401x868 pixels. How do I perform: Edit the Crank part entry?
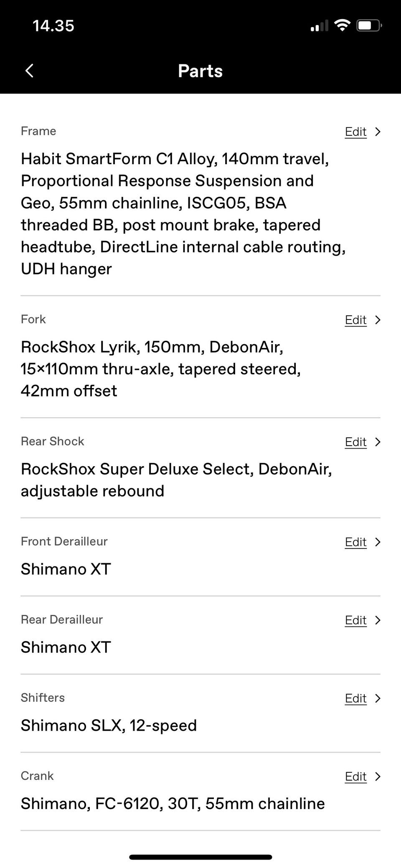point(355,776)
